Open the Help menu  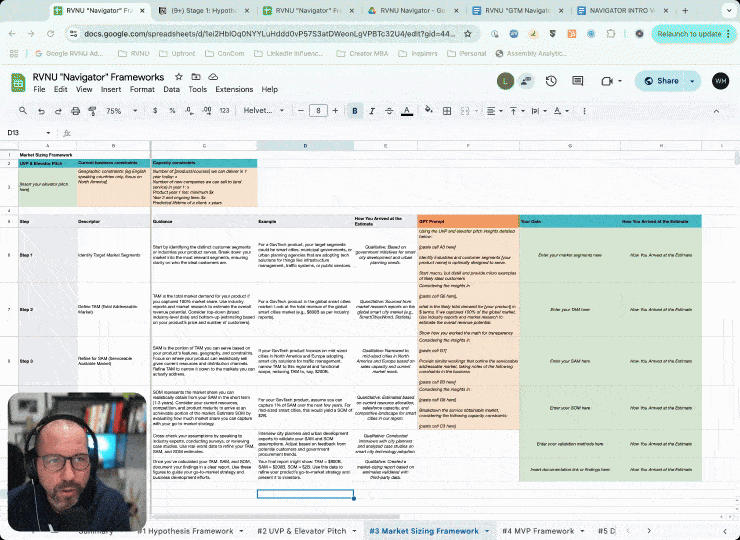click(x=269, y=89)
